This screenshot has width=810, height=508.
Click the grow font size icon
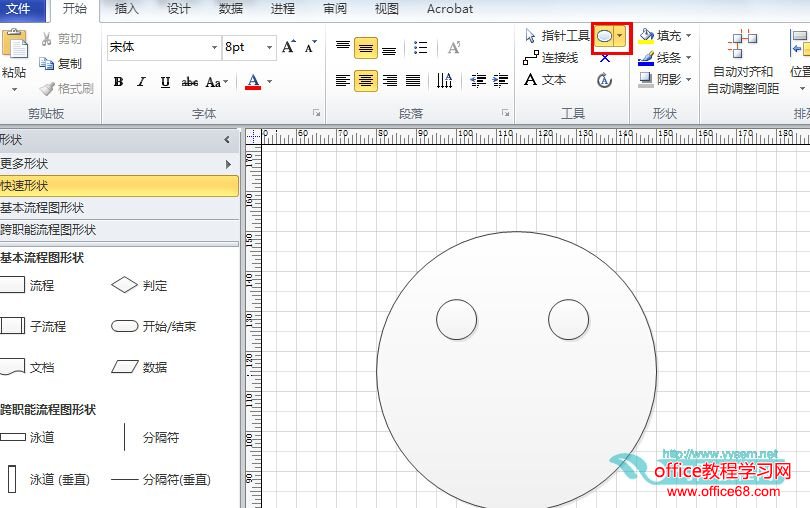(288, 47)
